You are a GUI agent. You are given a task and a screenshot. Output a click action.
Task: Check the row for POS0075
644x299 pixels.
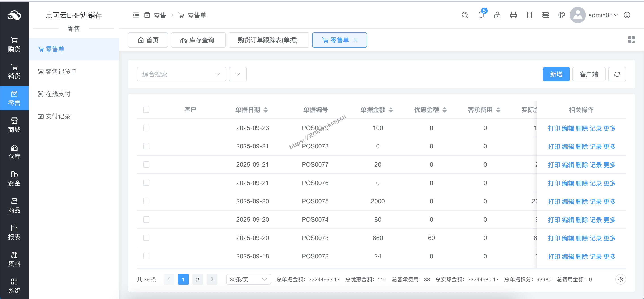(146, 201)
